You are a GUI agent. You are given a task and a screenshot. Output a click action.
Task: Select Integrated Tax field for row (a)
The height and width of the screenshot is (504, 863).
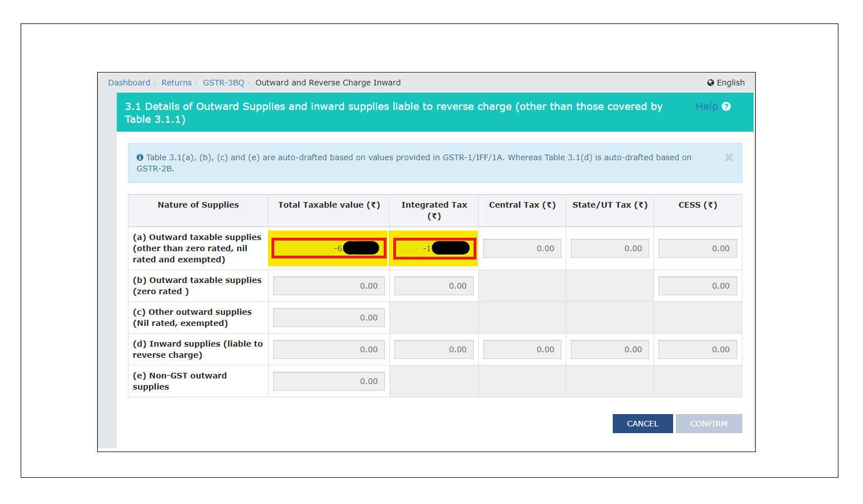coord(434,248)
